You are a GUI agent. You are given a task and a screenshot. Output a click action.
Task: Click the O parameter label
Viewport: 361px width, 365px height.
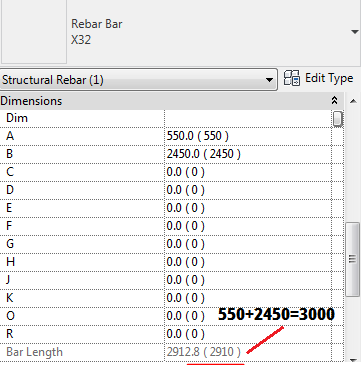click(10, 316)
